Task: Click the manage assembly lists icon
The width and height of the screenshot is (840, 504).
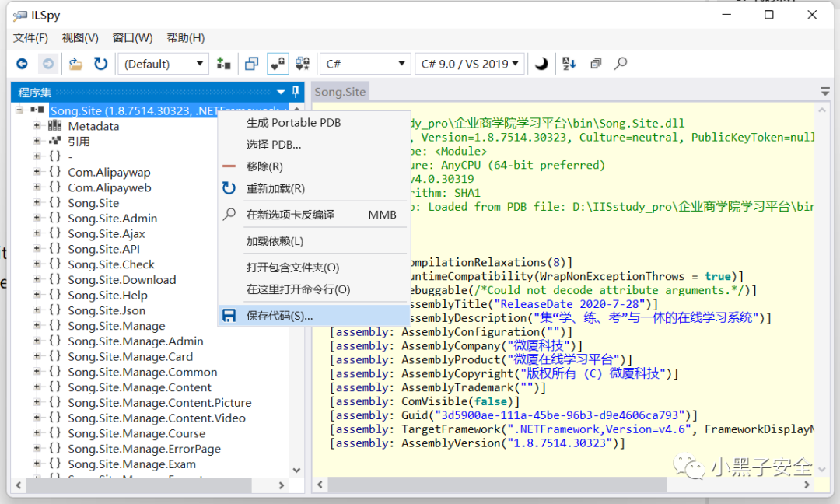Action: pyautogui.click(x=223, y=64)
